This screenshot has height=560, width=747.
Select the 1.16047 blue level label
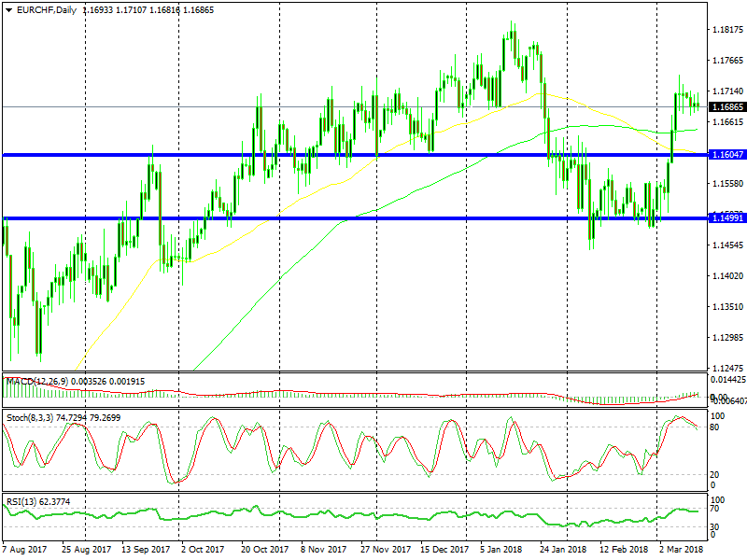coord(727,154)
